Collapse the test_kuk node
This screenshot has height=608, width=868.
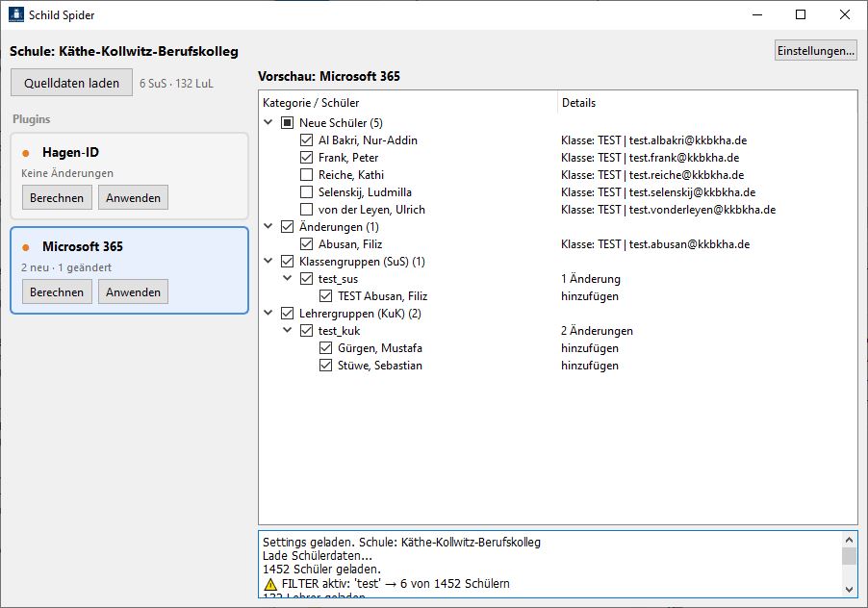pos(288,330)
